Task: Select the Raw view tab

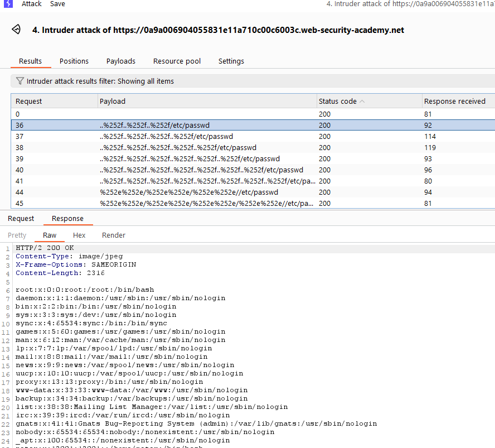Action: click(x=50, y=235)
